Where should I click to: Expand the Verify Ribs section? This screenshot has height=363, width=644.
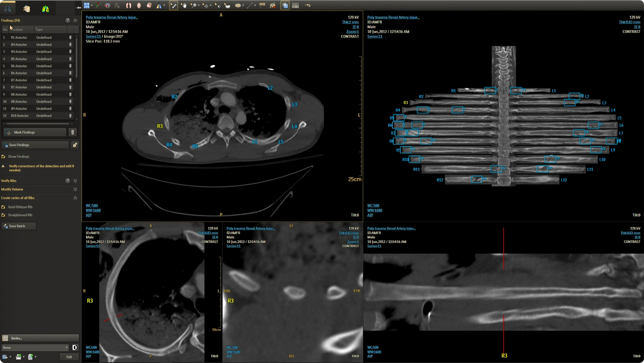tap(75, 181)
